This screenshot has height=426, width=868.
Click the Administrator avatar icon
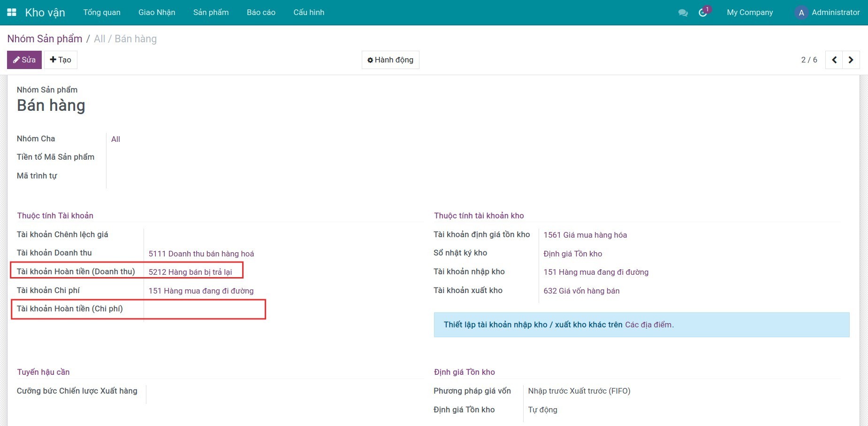coord(801,13)
